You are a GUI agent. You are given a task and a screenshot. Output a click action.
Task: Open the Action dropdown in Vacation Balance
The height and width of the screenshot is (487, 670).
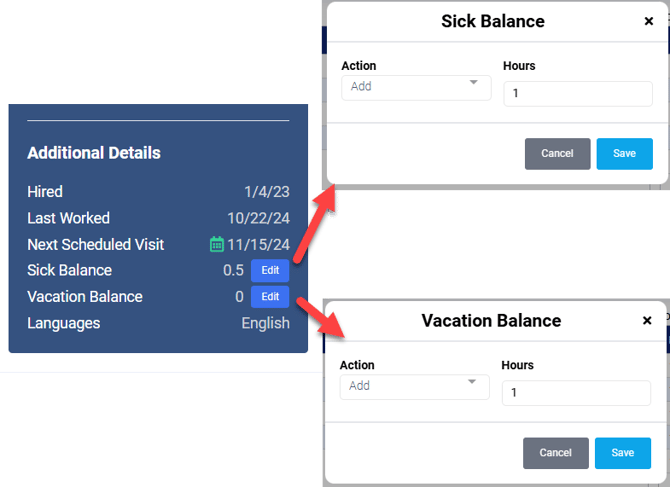point(414,386)
